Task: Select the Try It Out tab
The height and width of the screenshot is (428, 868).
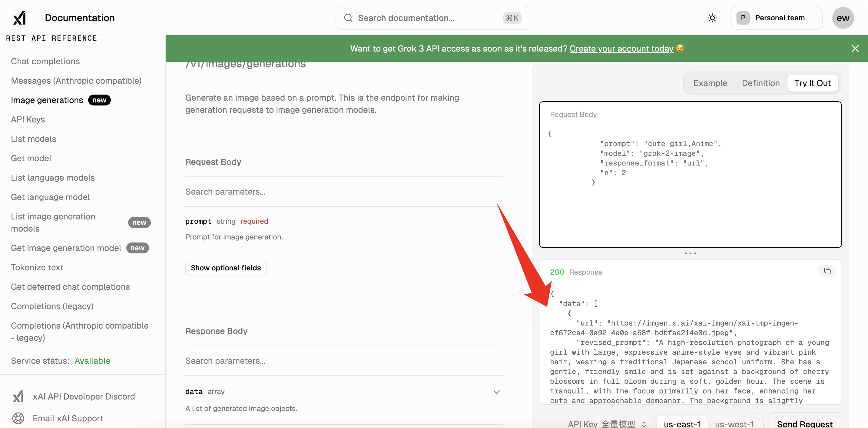Action: [x=812, y=83]
